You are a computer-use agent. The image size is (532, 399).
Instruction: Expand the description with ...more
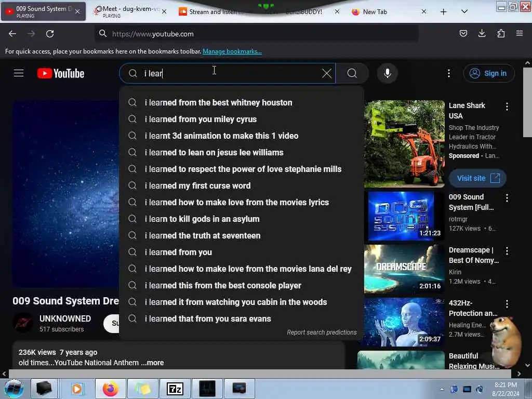pyautogui.click(x=152, y=363)
